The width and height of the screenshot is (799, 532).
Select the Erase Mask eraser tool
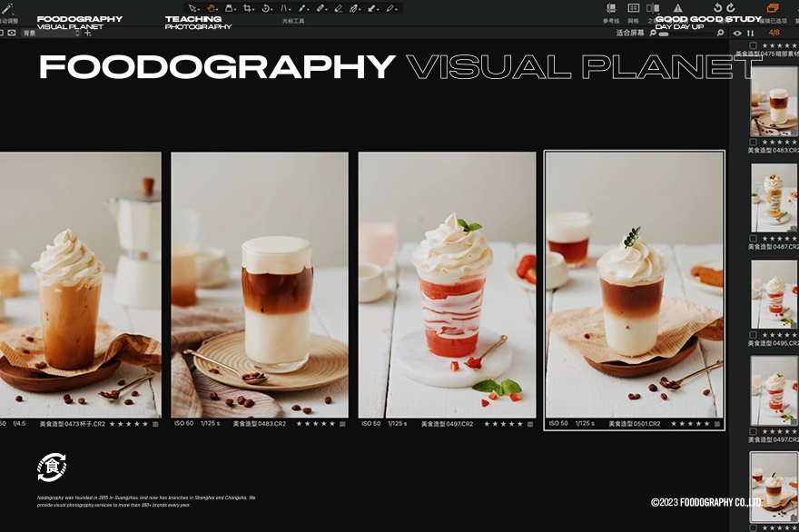(338, 8)
